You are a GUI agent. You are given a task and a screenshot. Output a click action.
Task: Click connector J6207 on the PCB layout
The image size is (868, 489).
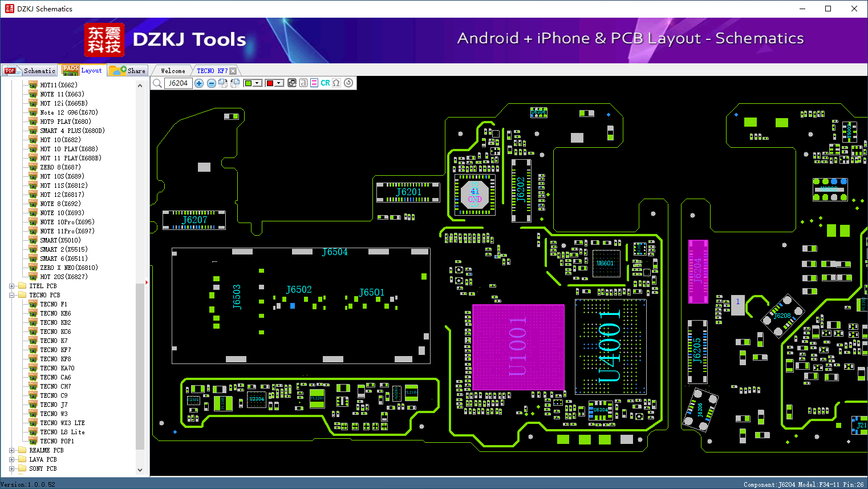[194, 220]
